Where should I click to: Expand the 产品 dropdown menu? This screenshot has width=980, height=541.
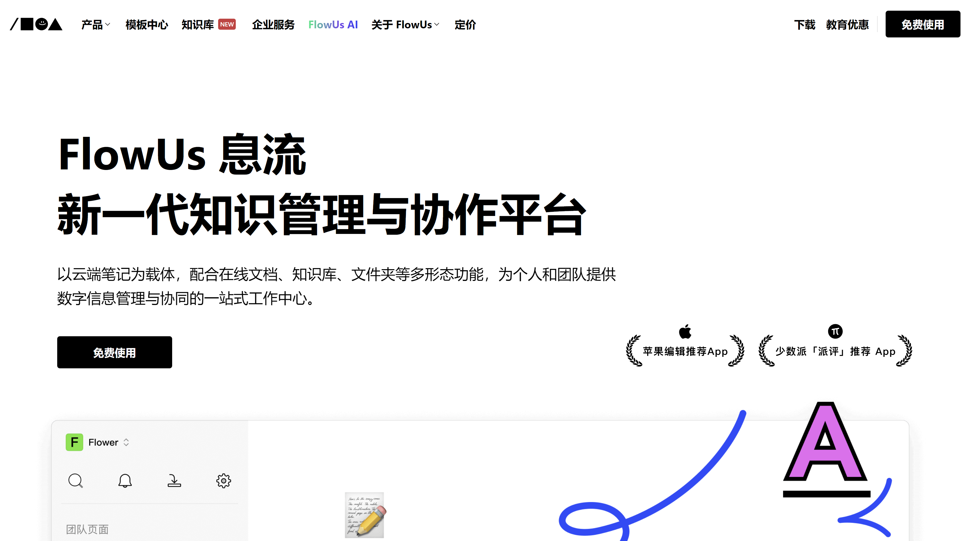[x=95, y=25]
